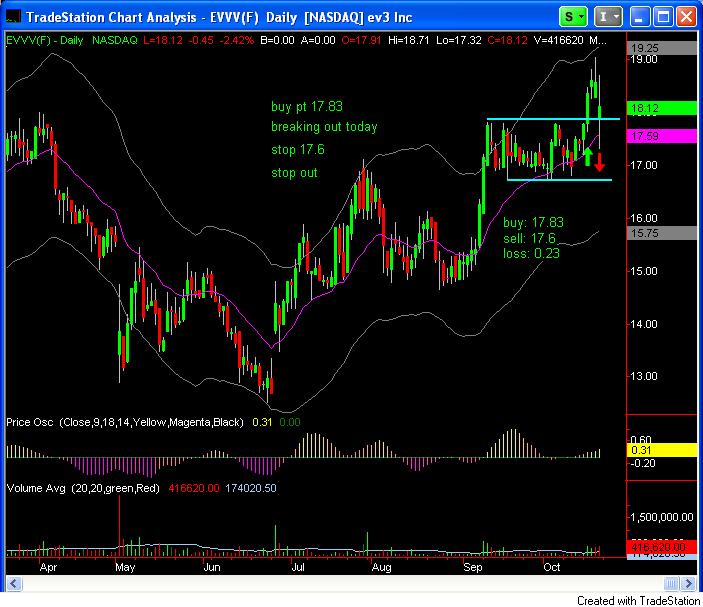Click the TradeStation chart window icon in title bar
Screen dimensions: 703x607
pyautogui.click(x=13, y=17)
